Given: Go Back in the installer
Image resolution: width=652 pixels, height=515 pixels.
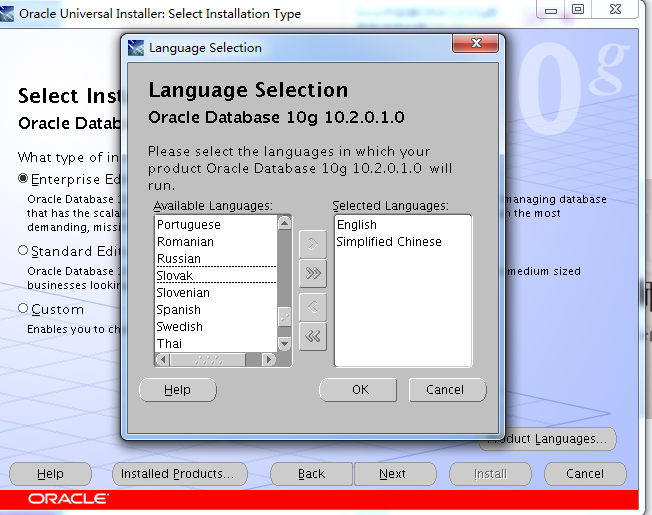Looking at the screenshot, I should click(x=311, y=474).
